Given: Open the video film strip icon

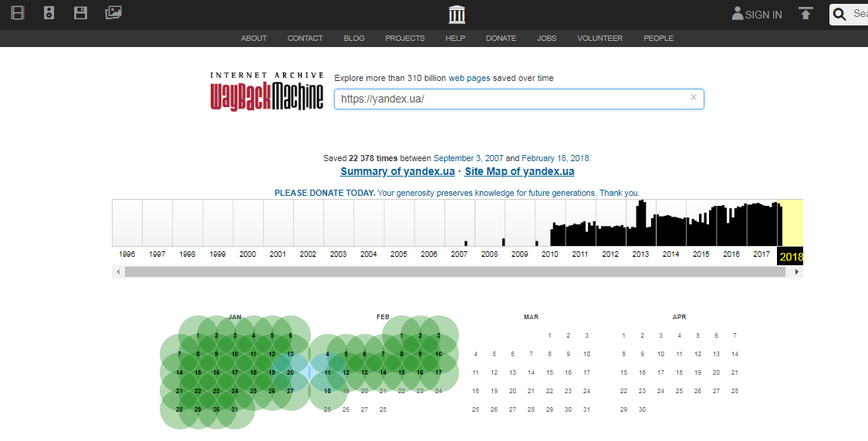Looking at the screenshot, I should click(18, 13).
